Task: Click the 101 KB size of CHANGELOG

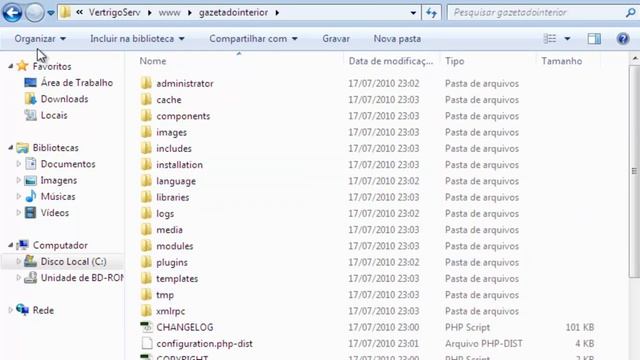Action: [579, 327]
